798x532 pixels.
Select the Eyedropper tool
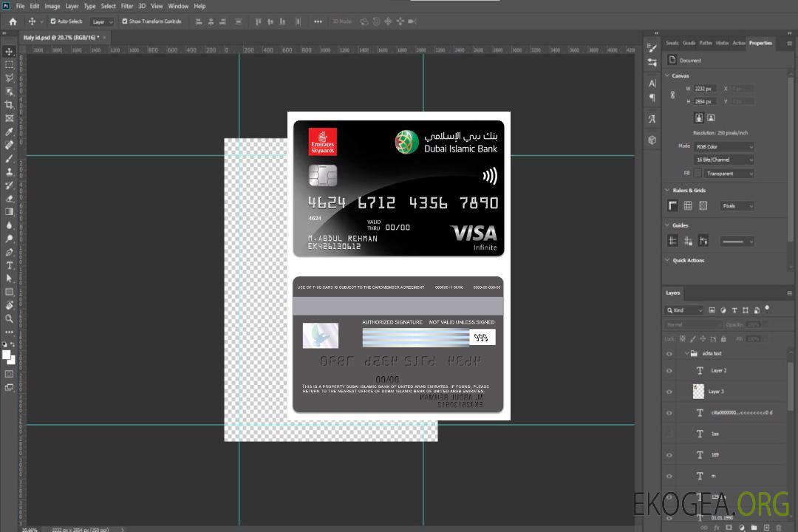[9, 132]
